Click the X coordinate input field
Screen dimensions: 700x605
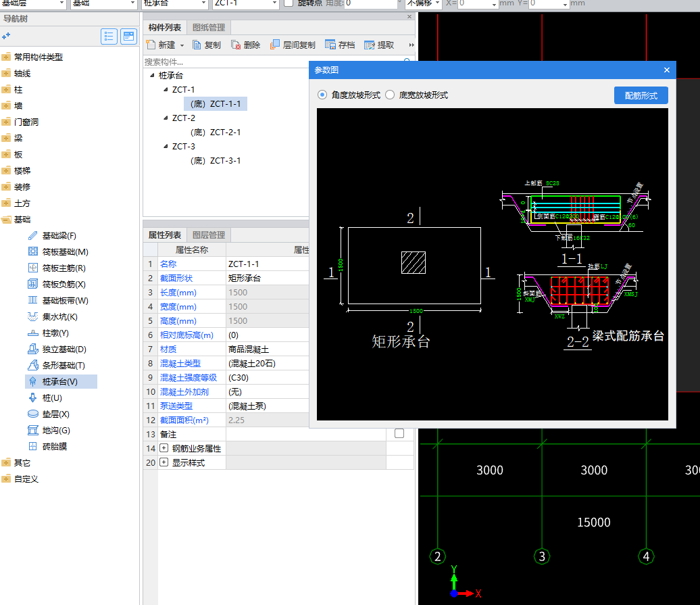[478, 3]
